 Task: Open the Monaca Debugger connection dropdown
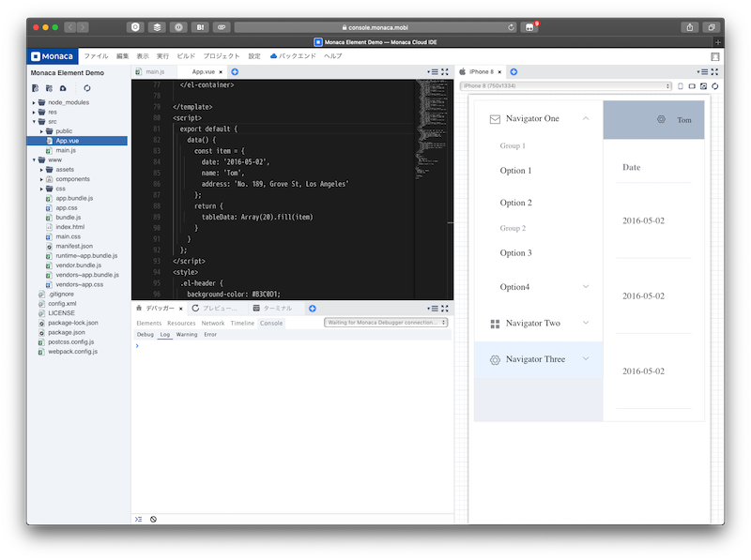tap(386, 323)
